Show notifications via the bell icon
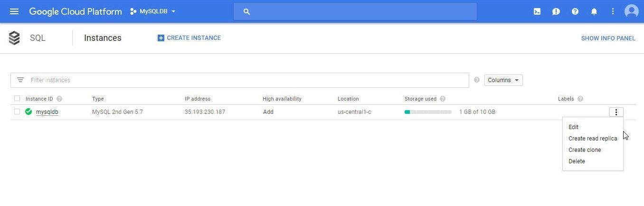644x206 pixels. (x=594, y=11)
